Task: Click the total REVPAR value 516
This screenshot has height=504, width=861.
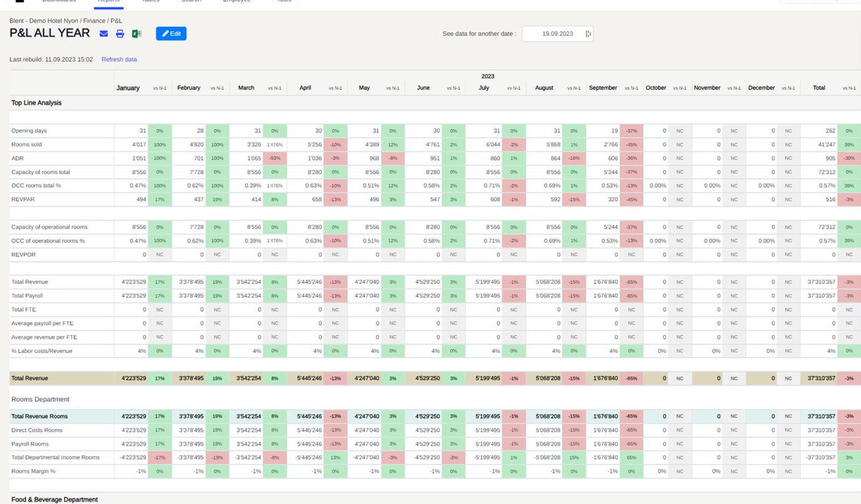Action: (831, 200)
